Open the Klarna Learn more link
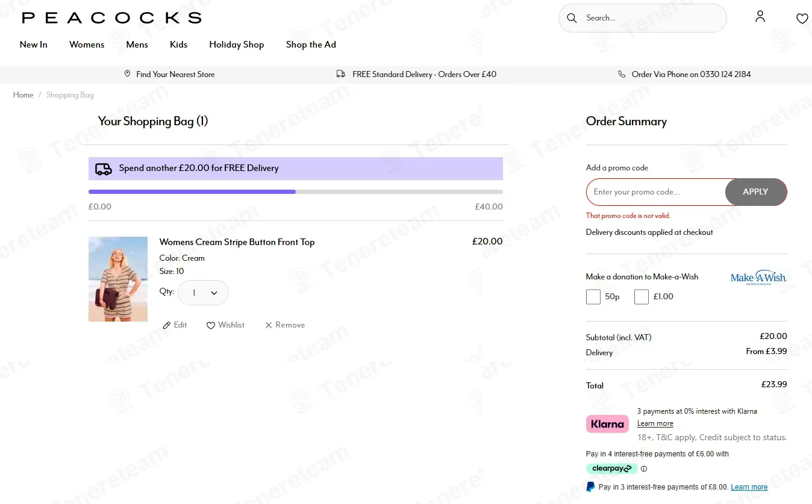The image size is (812, 504). pos(655,423)
